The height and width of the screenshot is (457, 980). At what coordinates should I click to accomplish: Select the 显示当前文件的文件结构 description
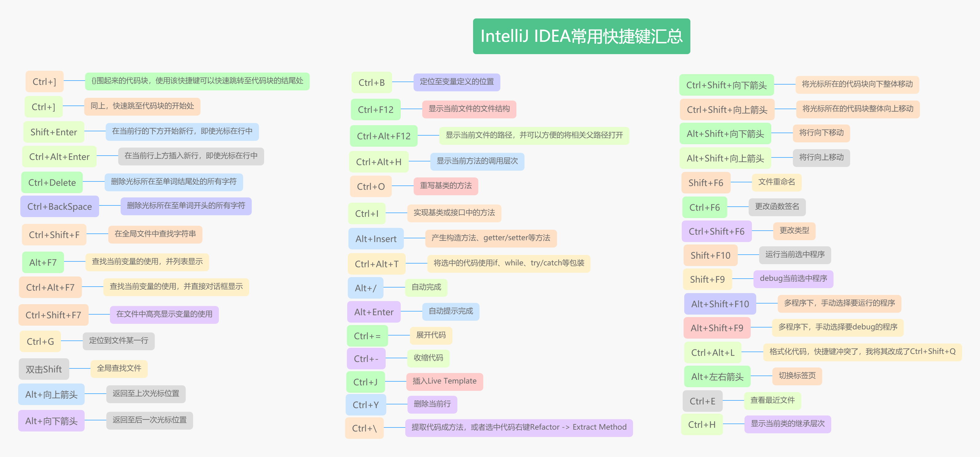click(x=469, y=109)
